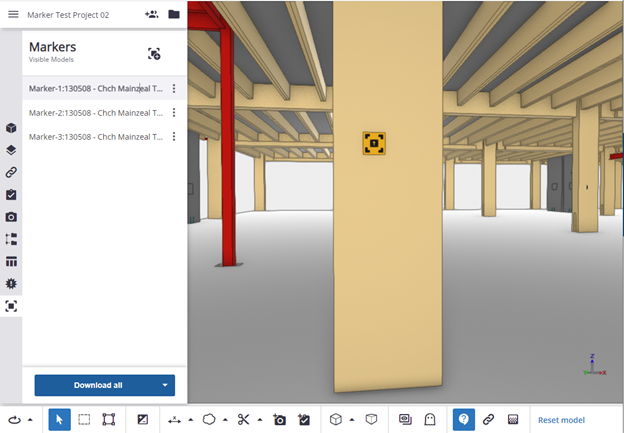Select the scissors clip tool
Image resolution: width=624 pixels, height=433 pixels.
[243, 420]
